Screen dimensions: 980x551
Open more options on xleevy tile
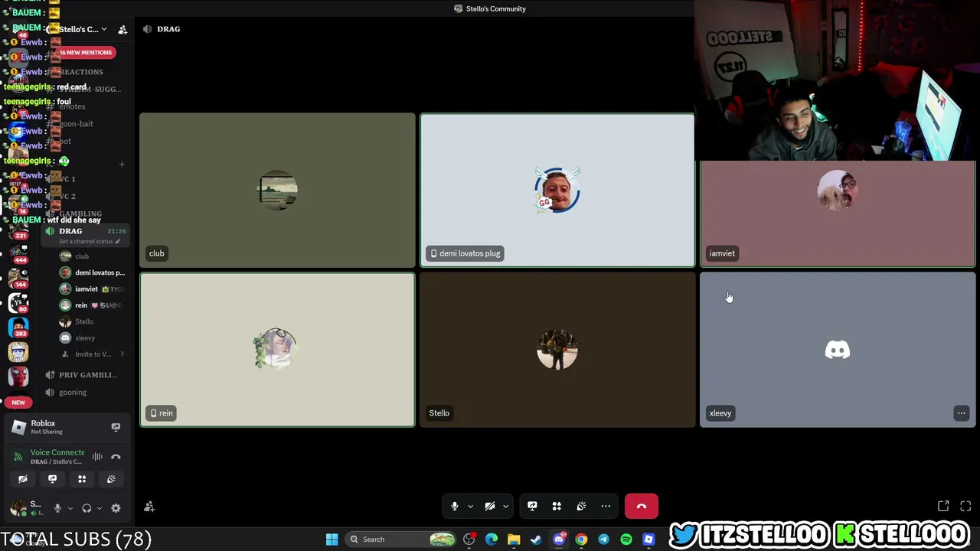(x=961, y=413)
